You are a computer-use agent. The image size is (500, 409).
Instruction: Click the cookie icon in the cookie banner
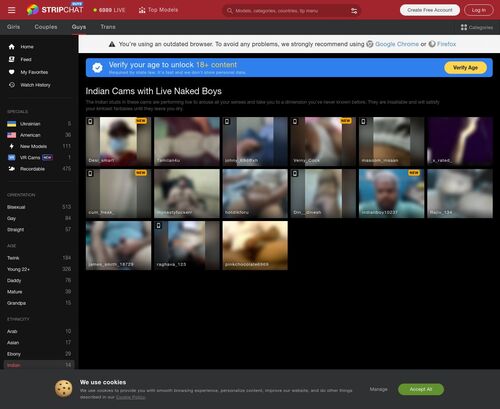(64, 389)
